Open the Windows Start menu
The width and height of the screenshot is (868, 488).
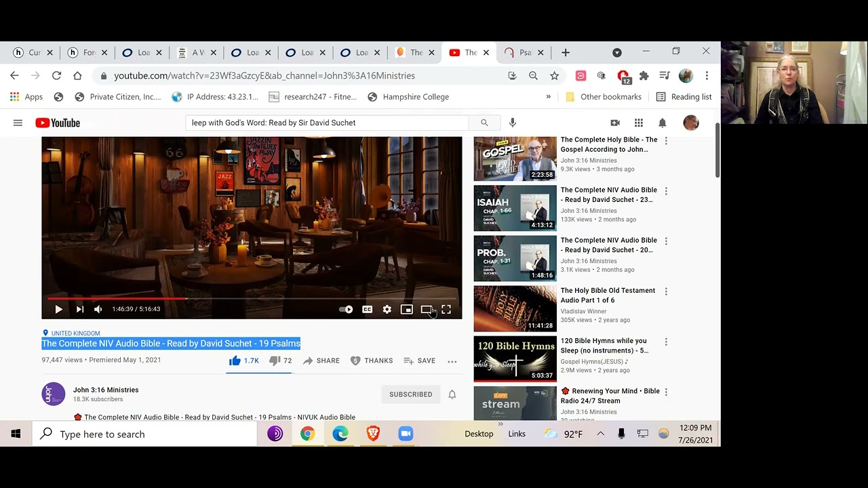point(16,434)
